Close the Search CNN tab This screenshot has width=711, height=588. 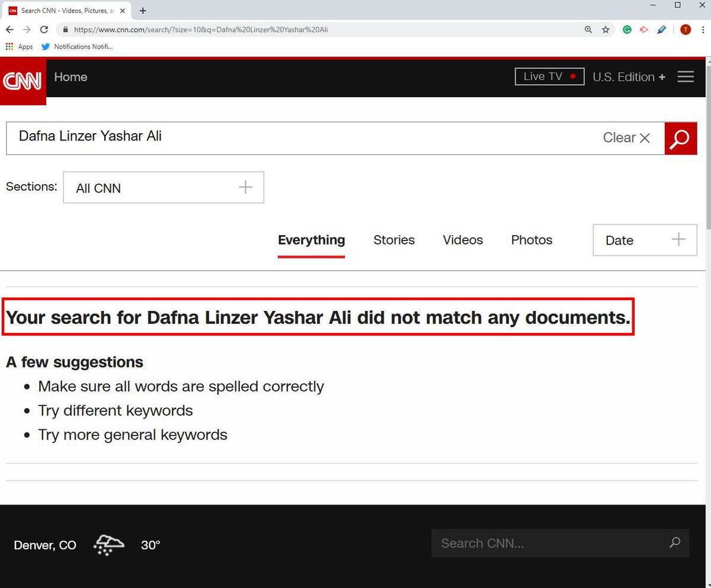point(122,11)
